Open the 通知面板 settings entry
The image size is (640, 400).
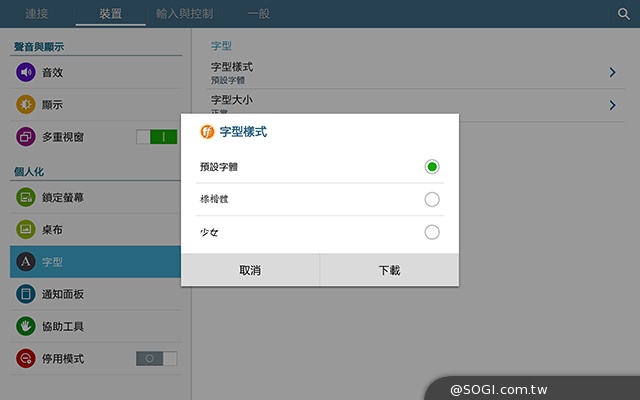[96, 294]
